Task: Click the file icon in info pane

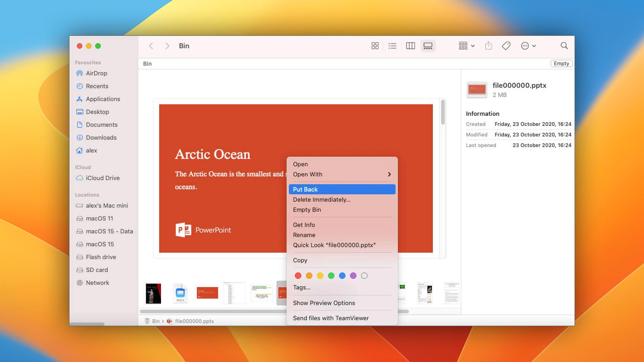Action: (477, 90)
